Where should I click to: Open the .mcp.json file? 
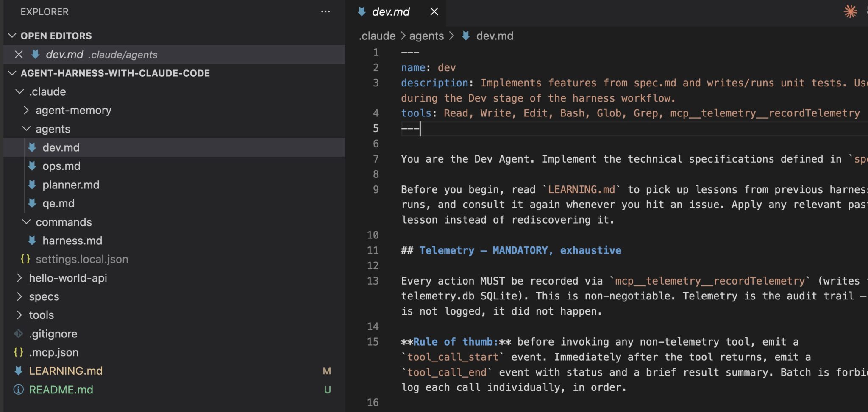(53, 352)
